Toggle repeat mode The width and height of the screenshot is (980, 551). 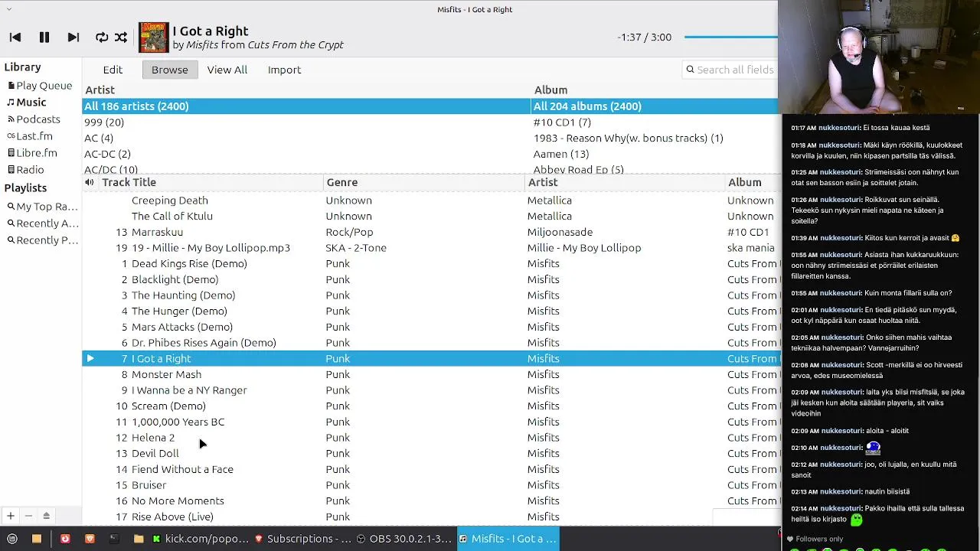click(x=102, y=37)
